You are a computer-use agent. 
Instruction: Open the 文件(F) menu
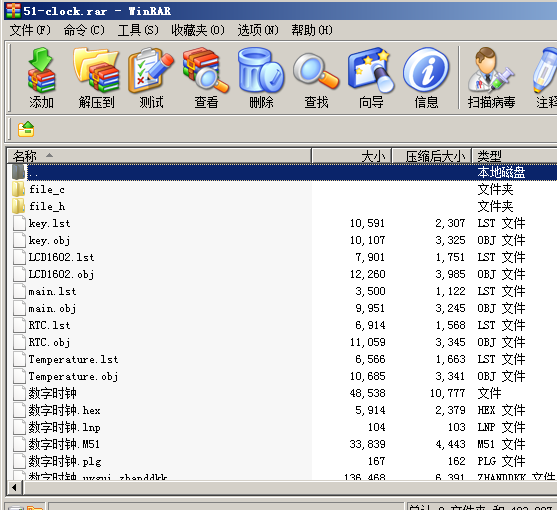(x=30, y=30)
